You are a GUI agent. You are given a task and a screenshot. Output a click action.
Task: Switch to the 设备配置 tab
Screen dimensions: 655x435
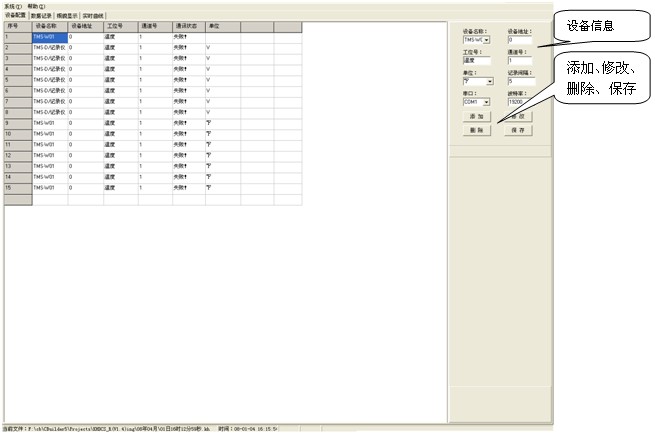point(15,16)
